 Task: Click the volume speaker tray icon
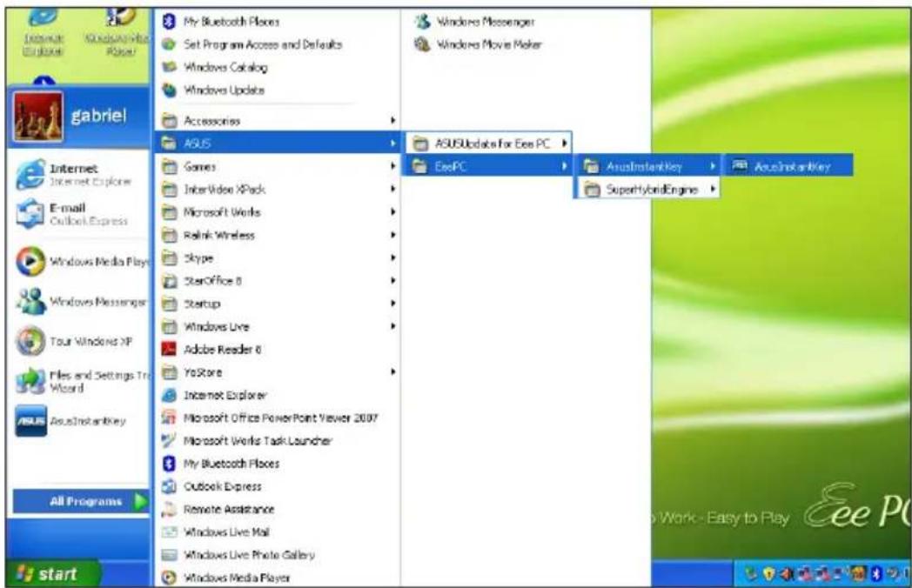click(x=787, y=575)
